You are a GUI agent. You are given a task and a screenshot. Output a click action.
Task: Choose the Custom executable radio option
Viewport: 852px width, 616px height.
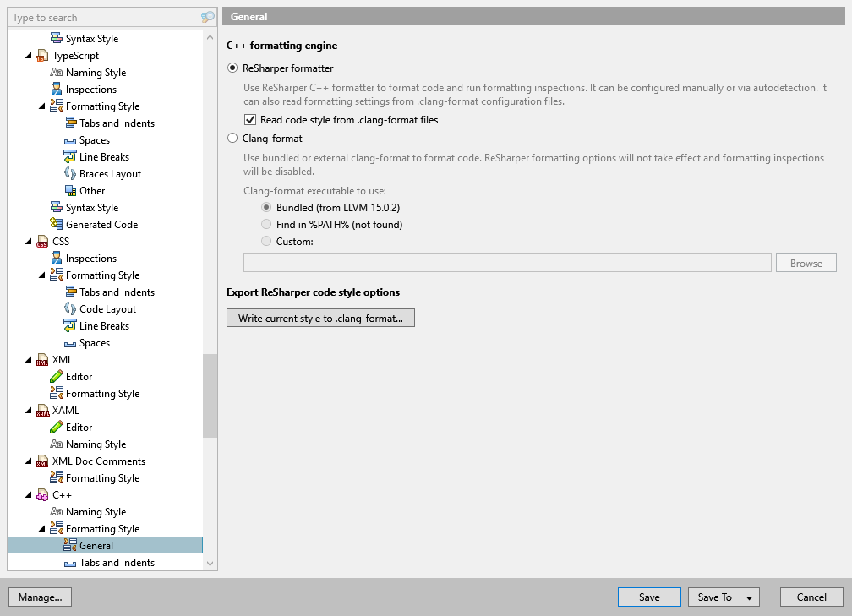click(x=266, y=241)
